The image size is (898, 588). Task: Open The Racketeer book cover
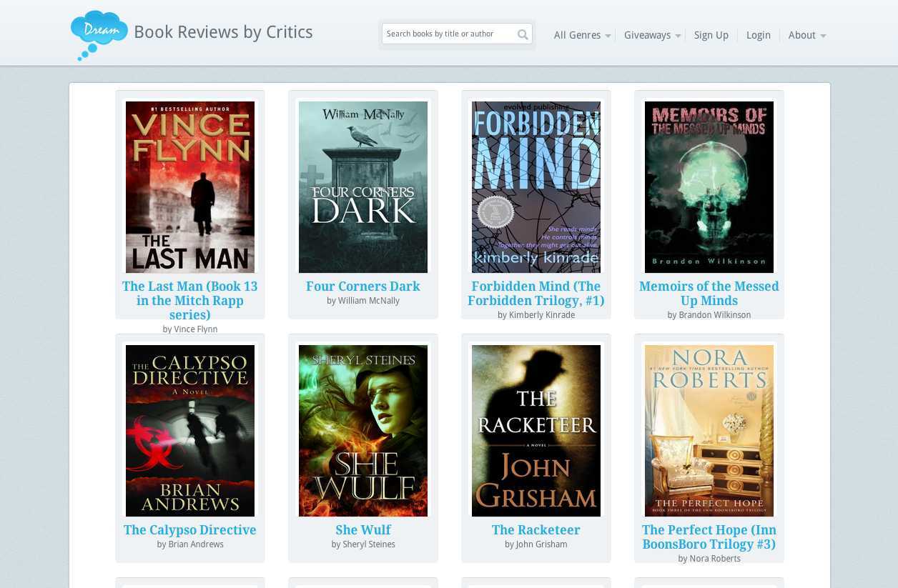[536, 431]
